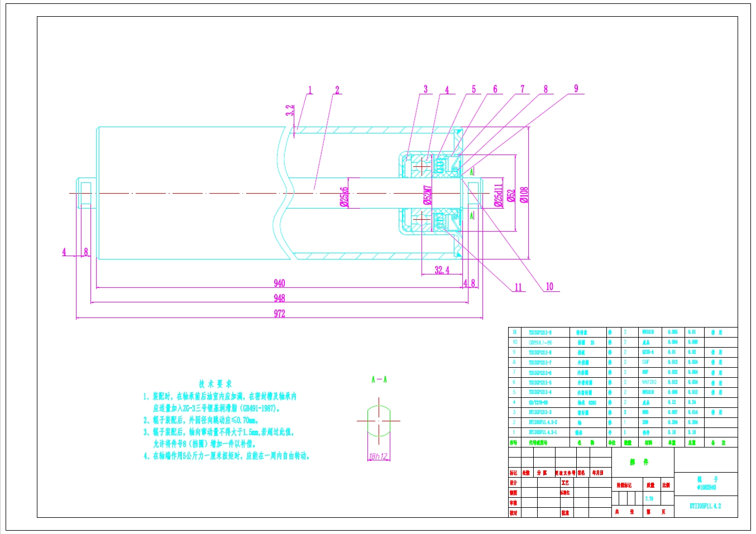Select drawing number DTII05F11.4.2 in title block
Viewport: 756px width, 534px height.
point(705,506)
